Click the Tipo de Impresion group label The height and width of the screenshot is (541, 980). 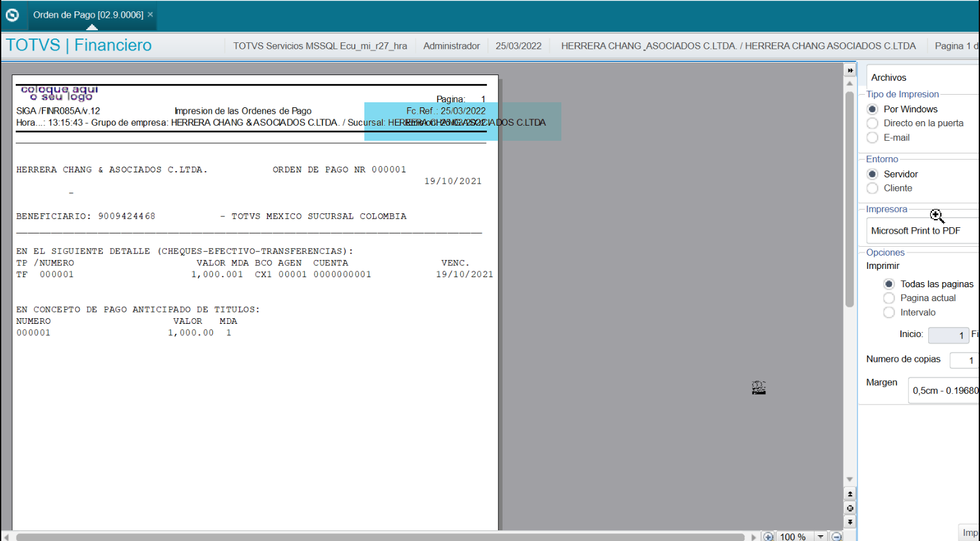click(902, 94)
